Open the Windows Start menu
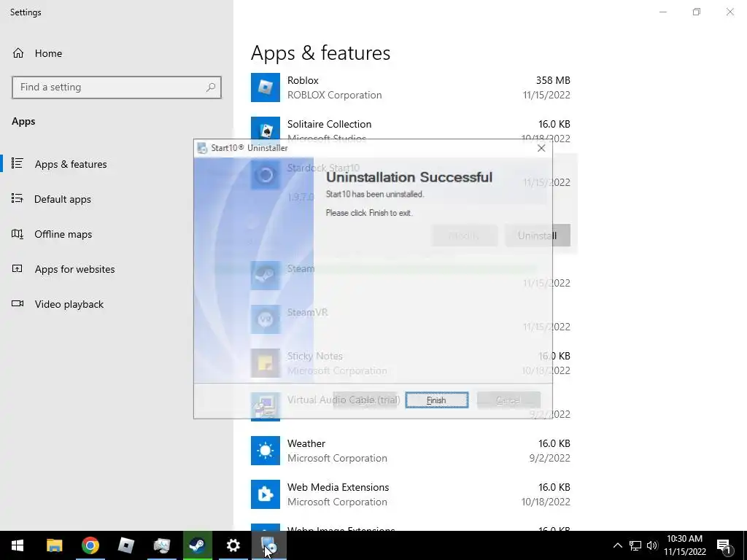Screen dimensions: 747x560 tap(18, 545)
